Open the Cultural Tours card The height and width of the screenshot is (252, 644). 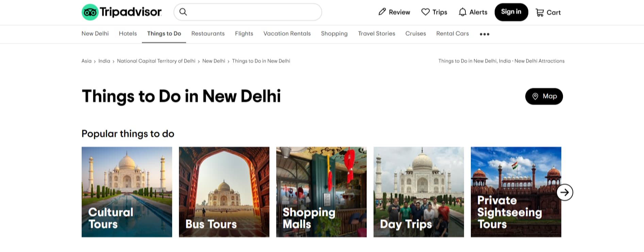click(x=127, y=192)
